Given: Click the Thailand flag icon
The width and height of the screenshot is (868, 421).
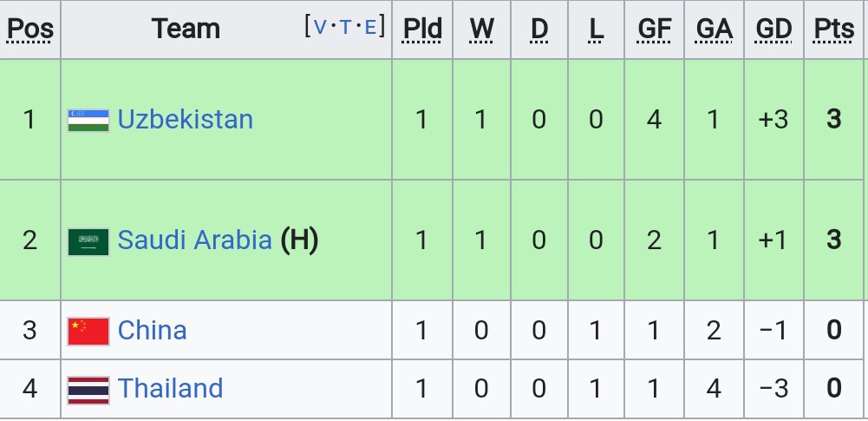Looking at the screenshot, I should pyautogui.click(x=88, y=391).
